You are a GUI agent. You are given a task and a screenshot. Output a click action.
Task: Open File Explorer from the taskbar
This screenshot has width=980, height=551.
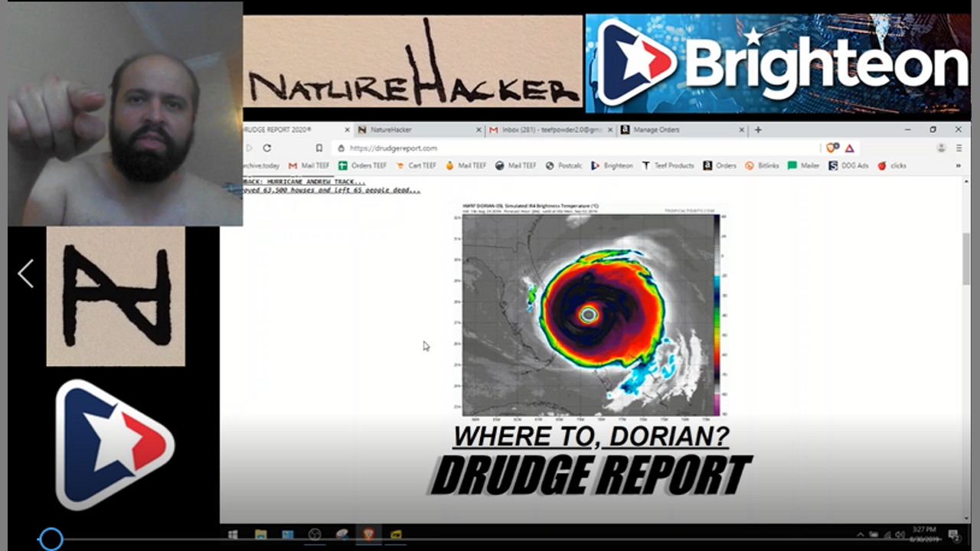[260, 534]
